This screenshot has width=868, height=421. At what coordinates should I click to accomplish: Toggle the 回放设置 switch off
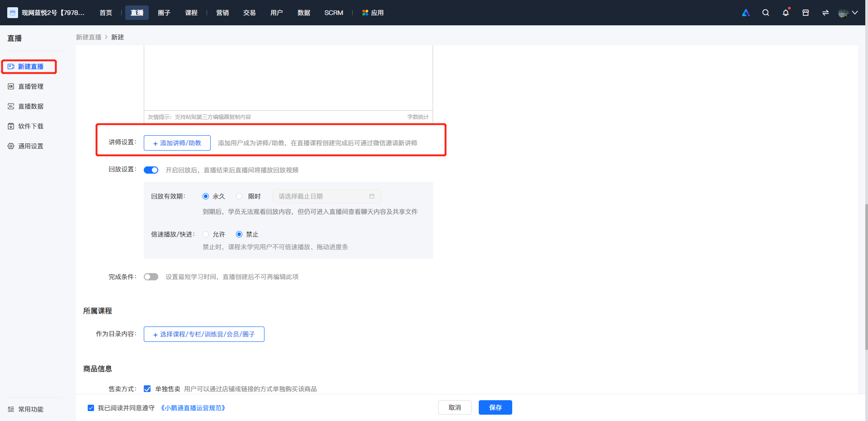(151, 170)
